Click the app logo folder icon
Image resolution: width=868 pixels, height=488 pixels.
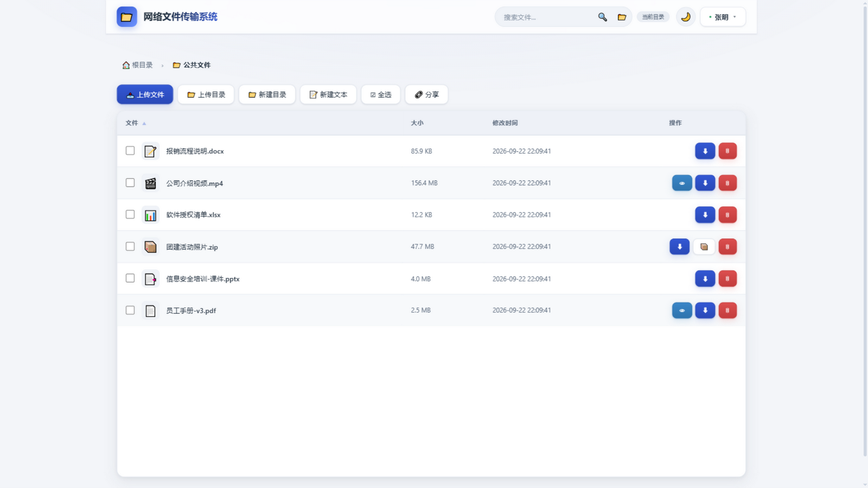(x=126, y=17)
